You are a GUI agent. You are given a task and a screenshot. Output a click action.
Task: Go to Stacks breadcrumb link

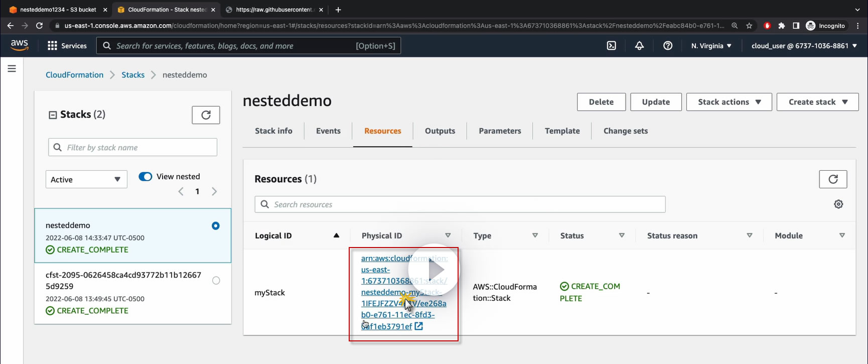click(133, 75)
